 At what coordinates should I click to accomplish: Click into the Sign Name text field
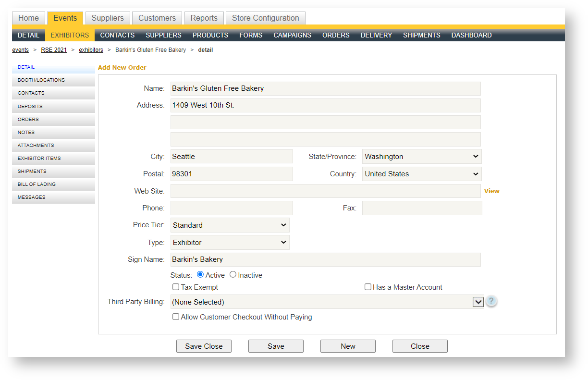point(325,259)
